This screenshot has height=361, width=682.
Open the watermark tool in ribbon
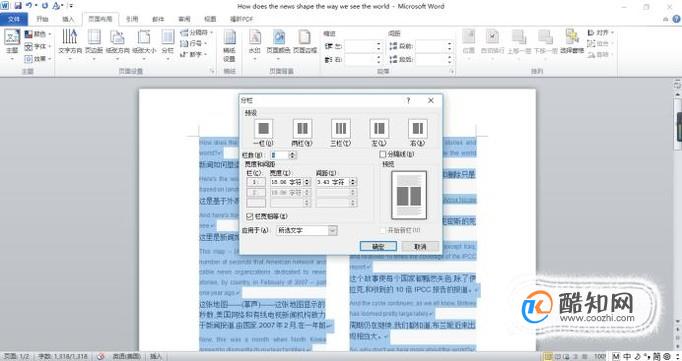coord(254,43)
